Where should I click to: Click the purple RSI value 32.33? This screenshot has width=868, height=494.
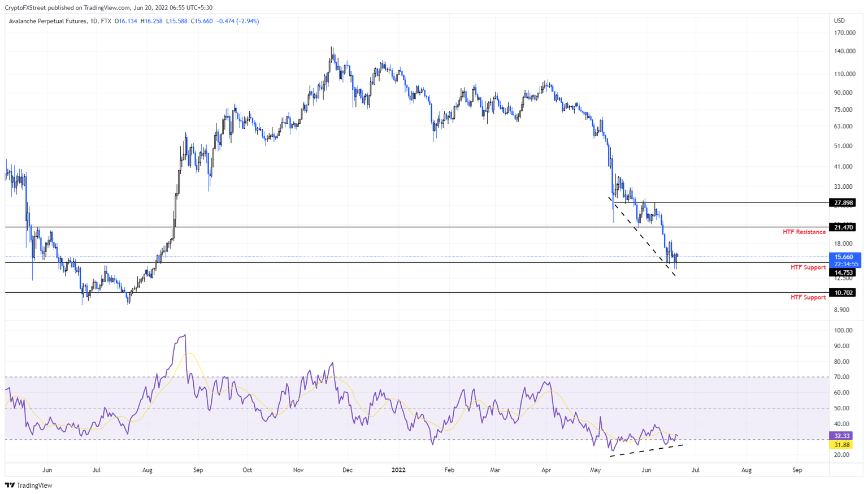[x=841, y=435]
